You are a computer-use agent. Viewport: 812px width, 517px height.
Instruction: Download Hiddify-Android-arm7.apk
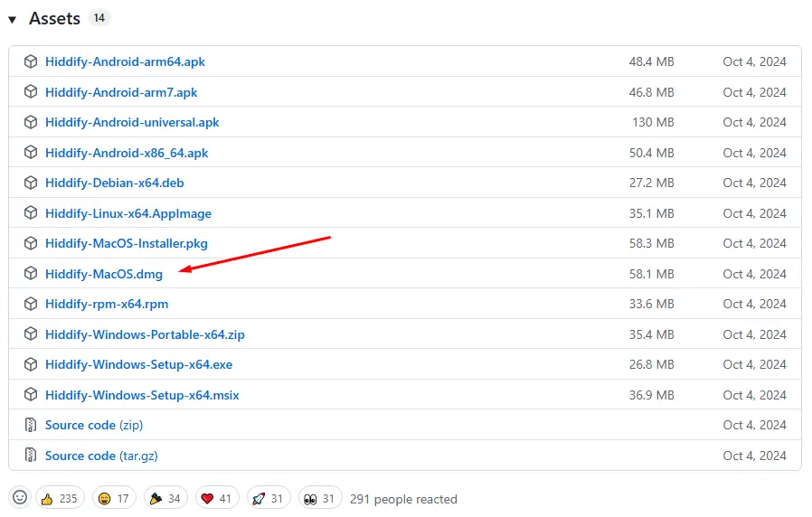121,92
